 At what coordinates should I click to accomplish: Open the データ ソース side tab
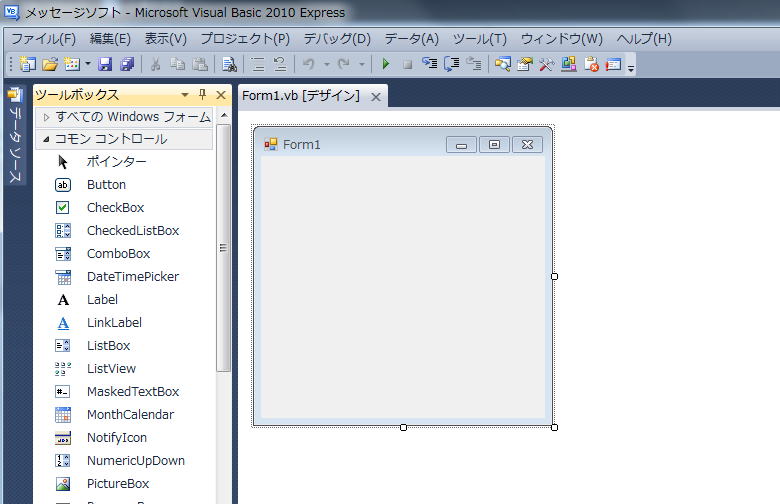pos(15,135)
